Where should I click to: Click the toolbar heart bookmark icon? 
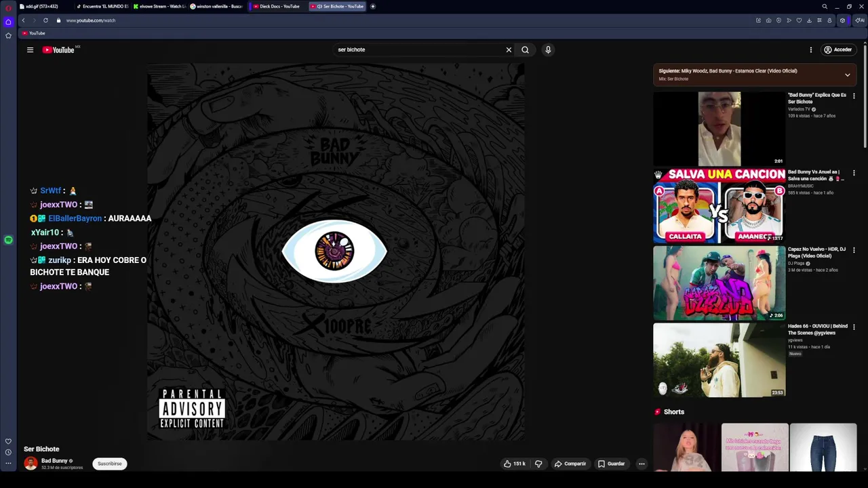[799, 20]
